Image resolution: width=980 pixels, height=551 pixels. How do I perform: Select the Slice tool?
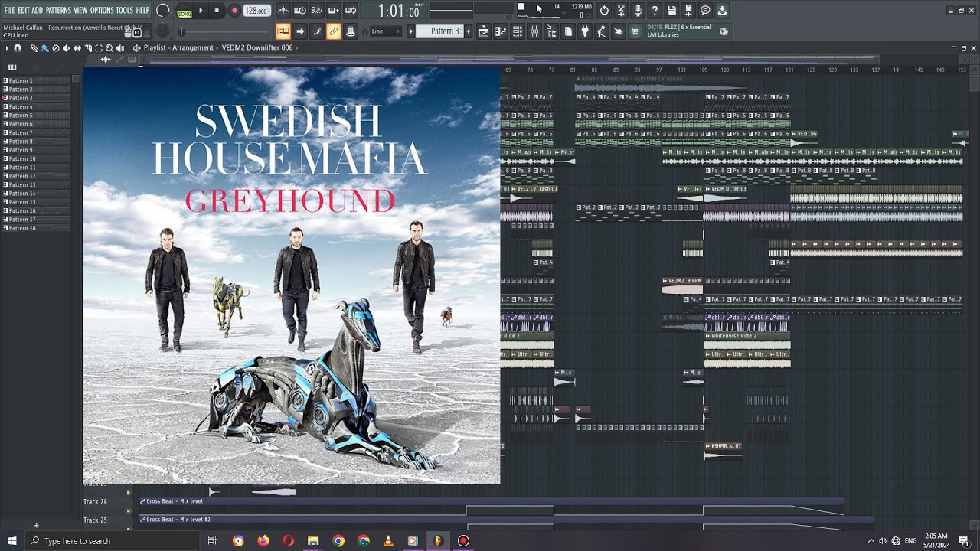[x=88, y=47]
